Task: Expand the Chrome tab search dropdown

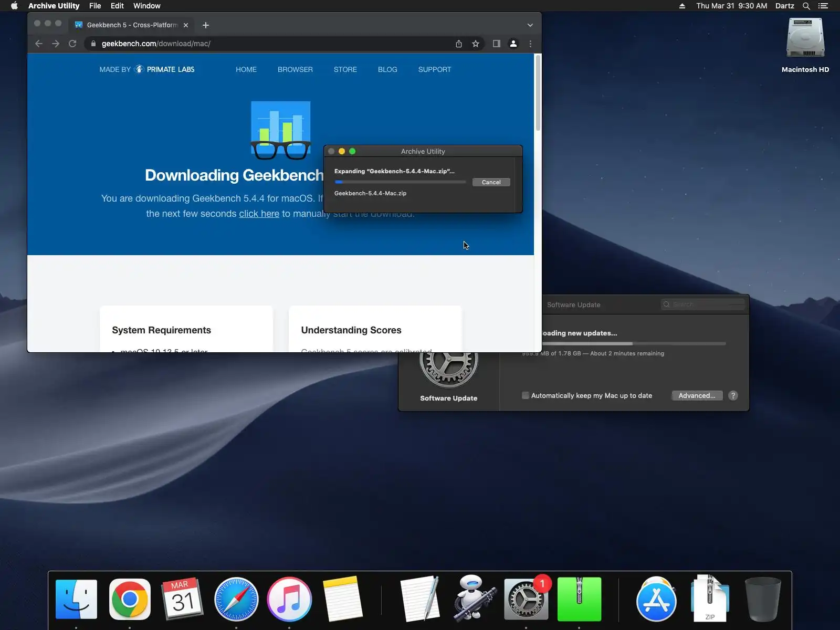Action: 530,25
